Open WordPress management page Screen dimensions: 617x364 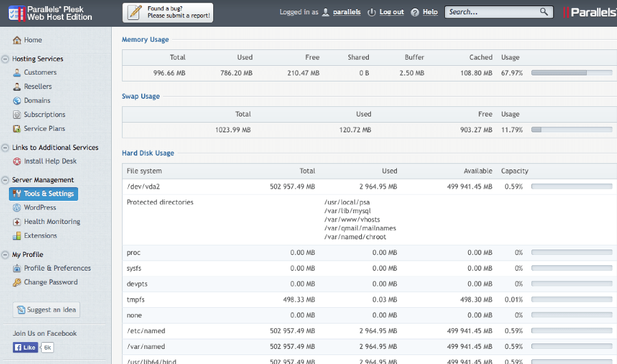[40, 208]
